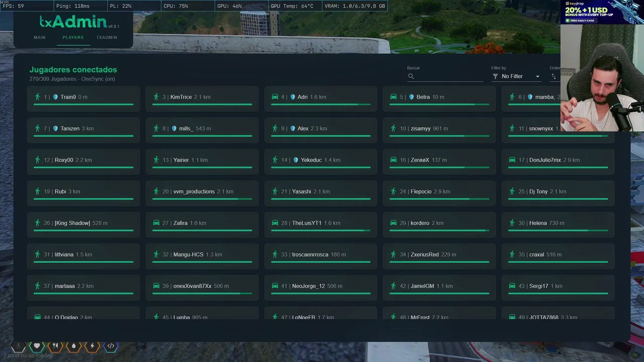Click the 'VRAM: 1.0/6.3/9.8 GB' overlay stat
Screen dimensions: 644x362
pyautogui.click(x=355, y=6)
